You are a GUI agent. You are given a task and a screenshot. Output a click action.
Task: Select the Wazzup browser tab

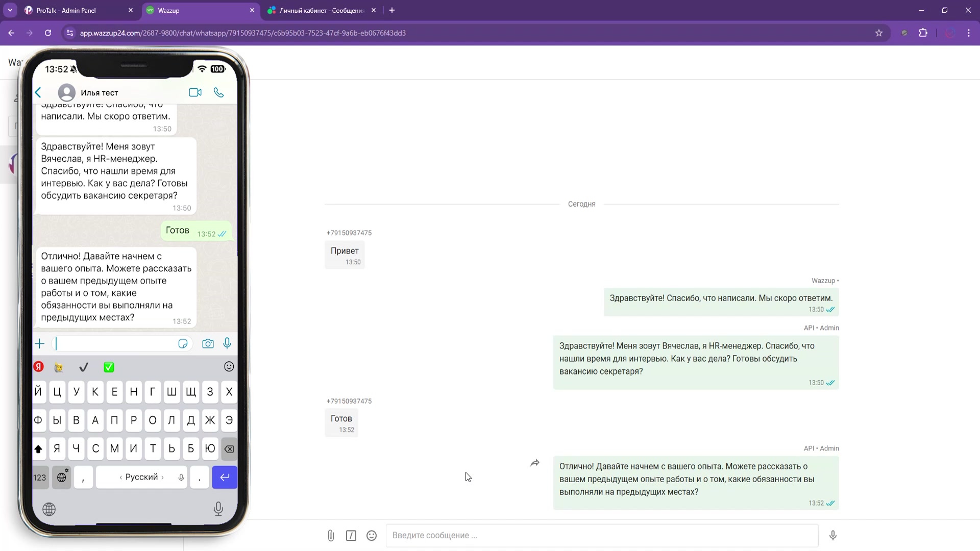[x=201, y=10]
